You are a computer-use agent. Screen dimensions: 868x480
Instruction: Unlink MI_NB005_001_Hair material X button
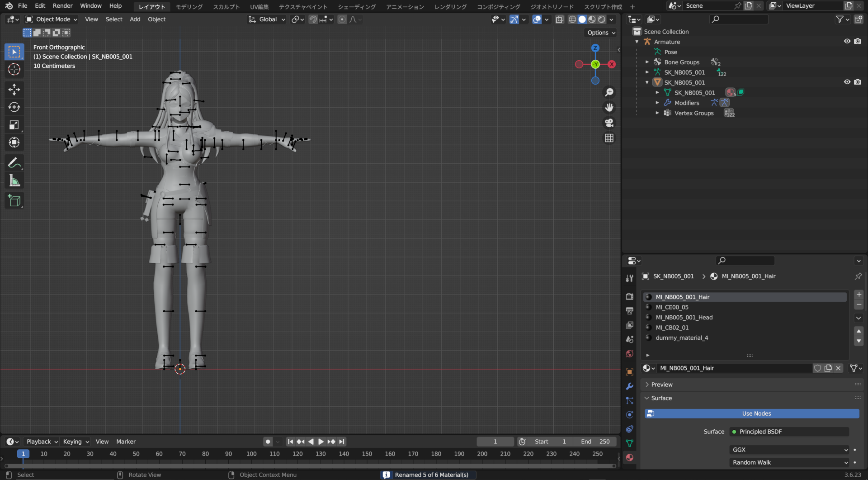coord(838,369)
